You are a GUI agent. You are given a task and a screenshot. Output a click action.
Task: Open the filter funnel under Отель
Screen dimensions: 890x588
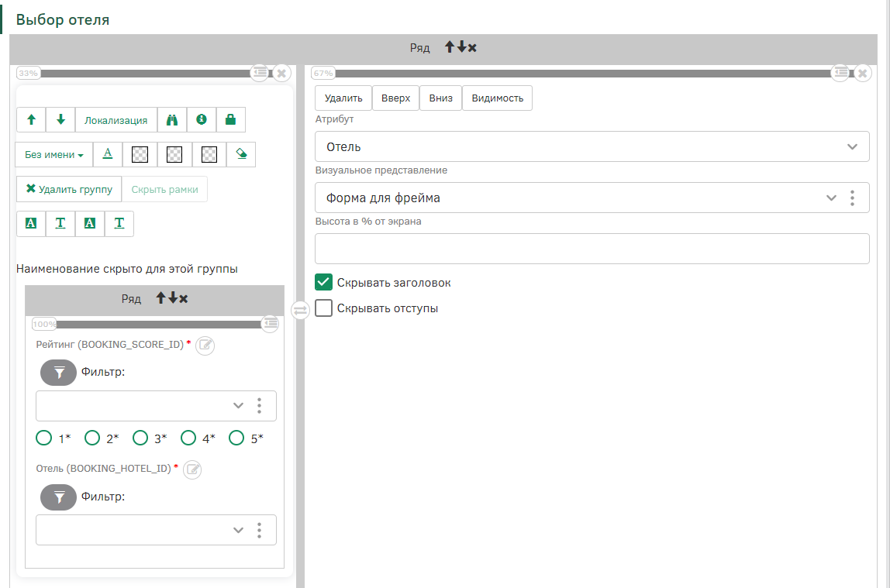pyautogui.click(x=58, y=497)
